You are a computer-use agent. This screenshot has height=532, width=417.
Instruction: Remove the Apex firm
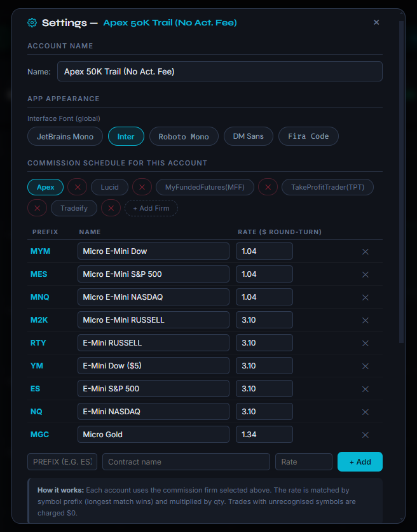[78, 187]
